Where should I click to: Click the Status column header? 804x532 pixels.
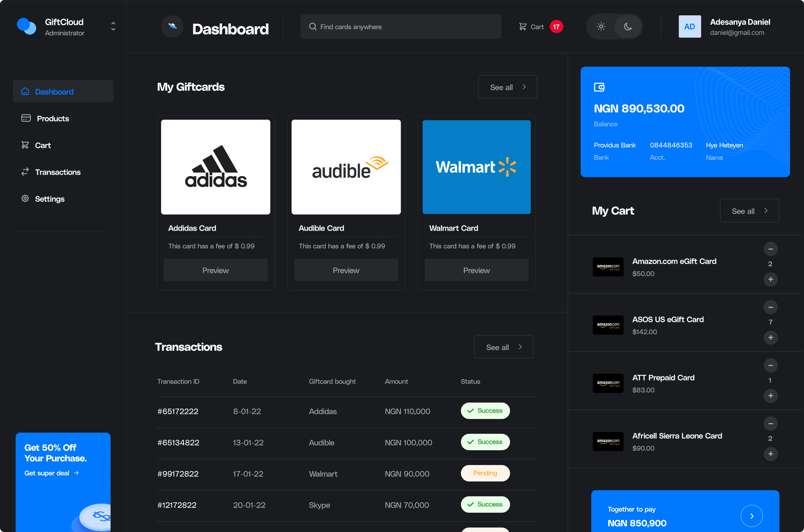pos(470,381)
